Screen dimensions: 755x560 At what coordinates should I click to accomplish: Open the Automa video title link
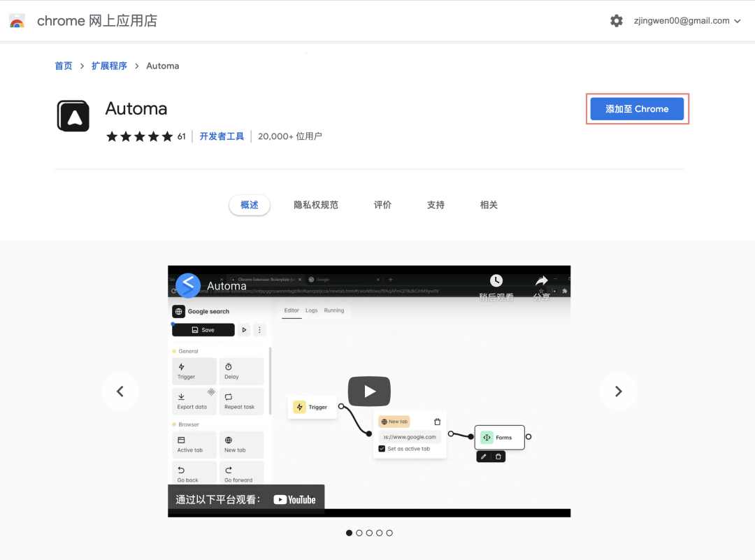click(226, 286)
